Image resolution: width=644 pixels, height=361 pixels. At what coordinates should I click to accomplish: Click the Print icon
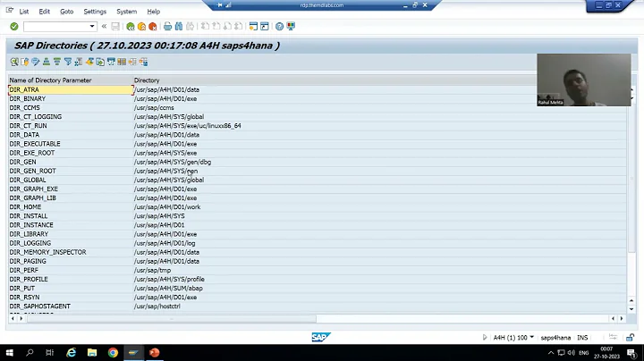pos(167,27)
